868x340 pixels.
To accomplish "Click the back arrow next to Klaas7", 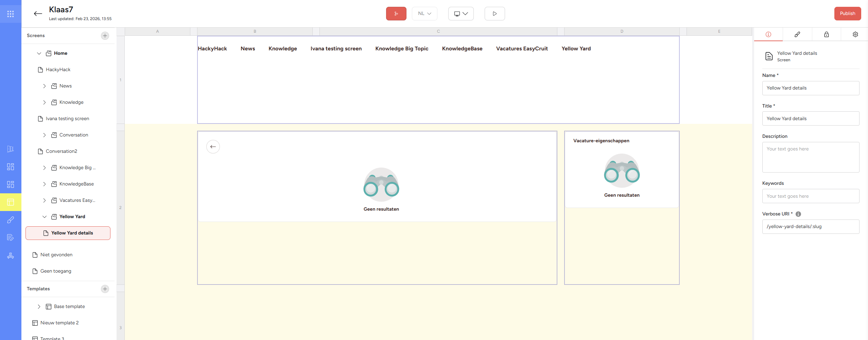I will point(38,14).
